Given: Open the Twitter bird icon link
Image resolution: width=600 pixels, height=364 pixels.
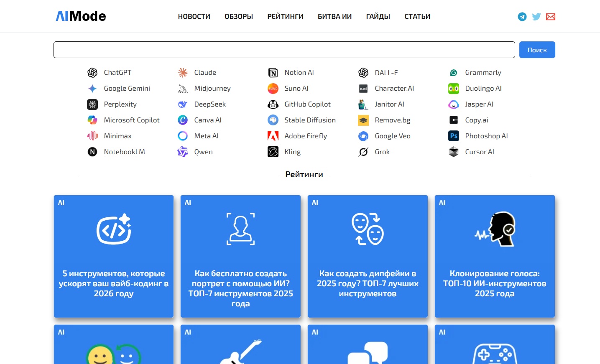Looking at the screenshot, I should pyautogui.click(x=536, y=17).
